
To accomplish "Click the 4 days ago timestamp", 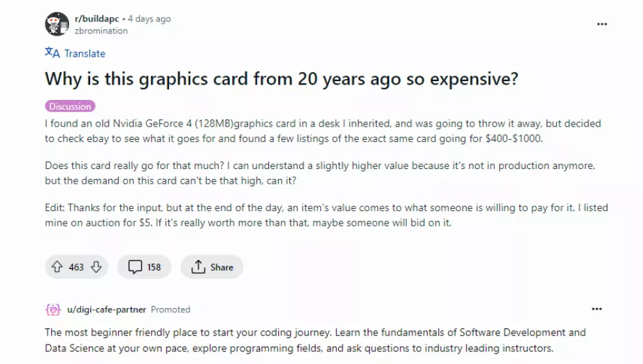I will click(150, 19).
